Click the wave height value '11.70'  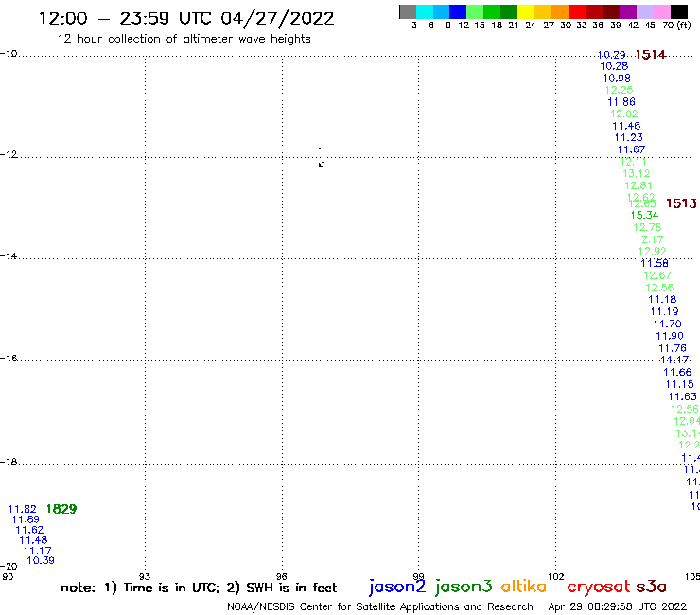[668, 324]
